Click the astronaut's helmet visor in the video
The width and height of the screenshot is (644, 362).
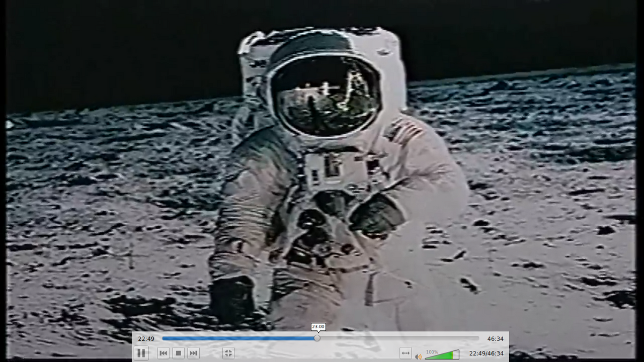325,96
